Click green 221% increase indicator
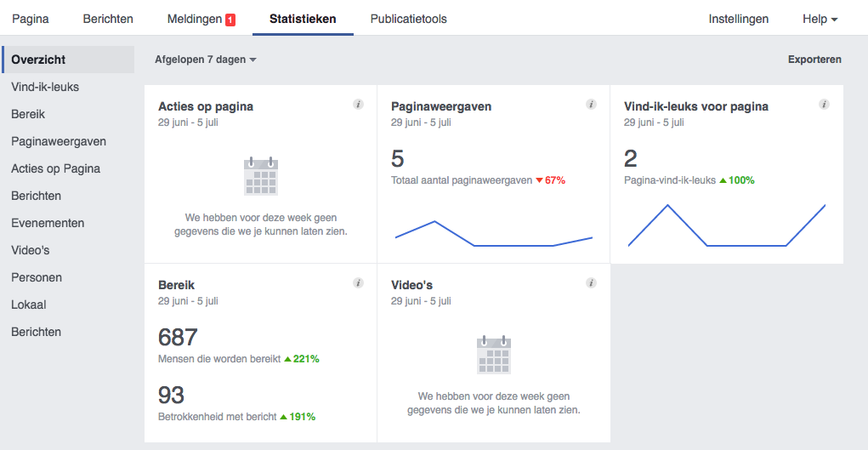 tap(302, 359)
